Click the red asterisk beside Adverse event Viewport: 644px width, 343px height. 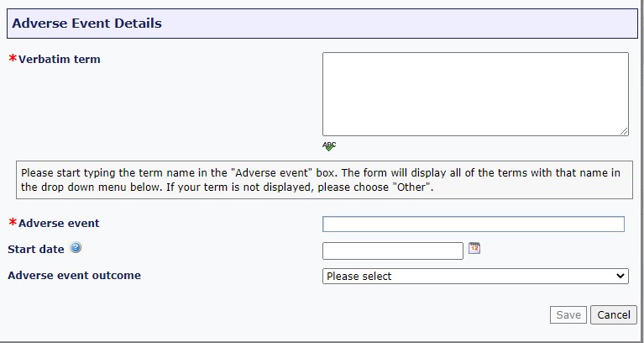point(13,224)
